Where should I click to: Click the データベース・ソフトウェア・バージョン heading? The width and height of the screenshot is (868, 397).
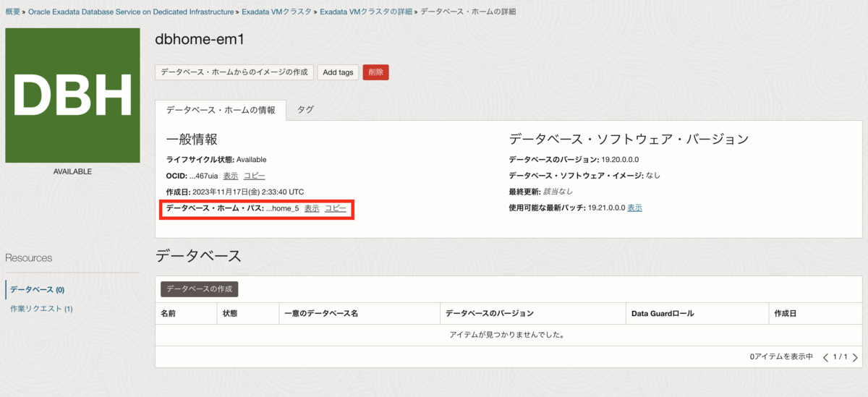click(629, 139)
